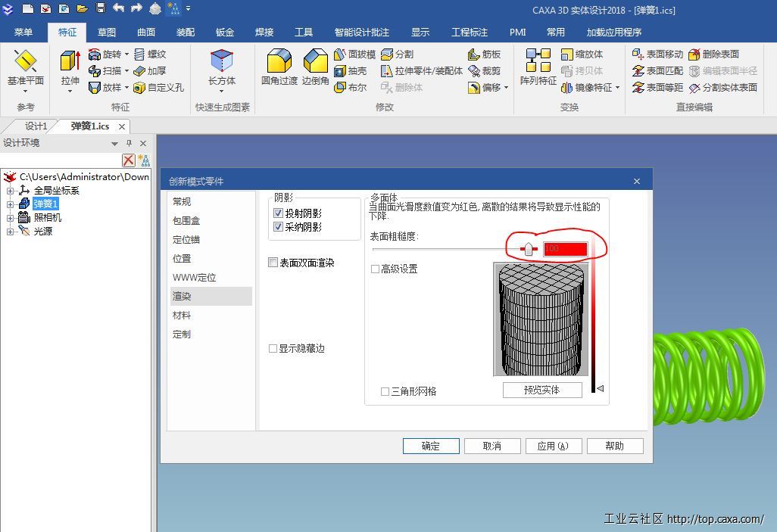The width and height of the screenshot is (777, 532).
Task: Uncheck 投射阴影 cast shadows
Action: 278,213
